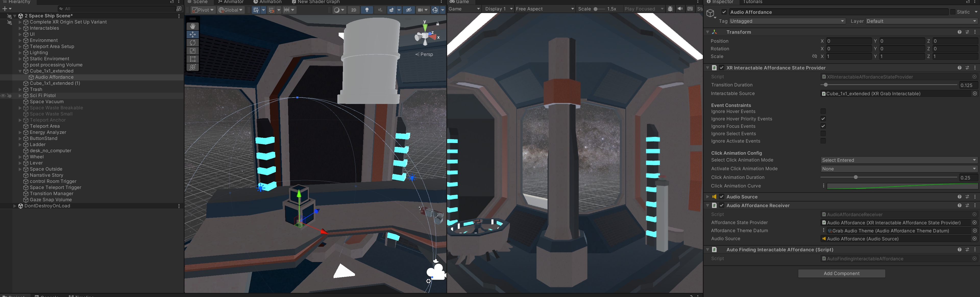Select Energy Analyzer in the Hierarchy
This screenshot has height=297, width=980.
pos(48,133)
